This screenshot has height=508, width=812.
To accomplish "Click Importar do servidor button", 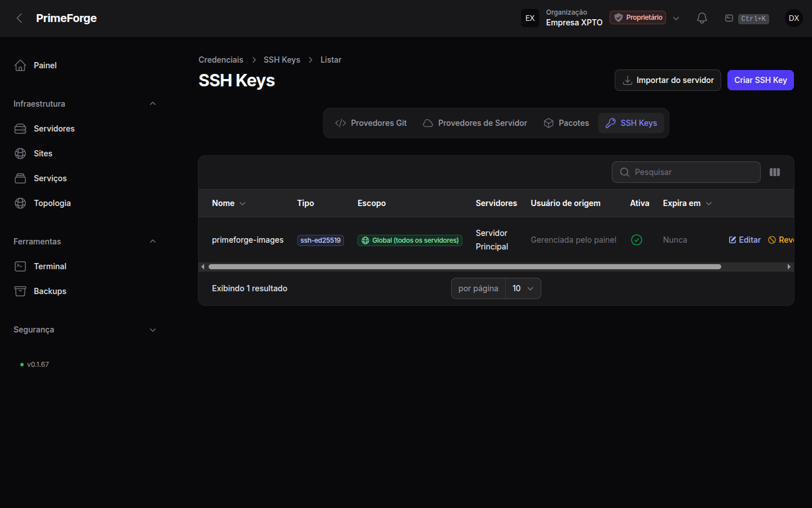I will [x=668, y=80].
